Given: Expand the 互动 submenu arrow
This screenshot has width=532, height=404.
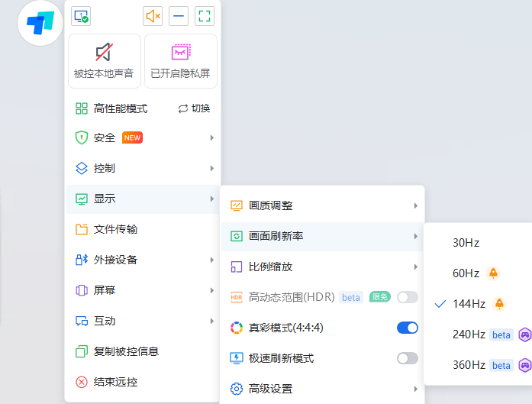Looking at the screenshot, I should click(212, 322).
